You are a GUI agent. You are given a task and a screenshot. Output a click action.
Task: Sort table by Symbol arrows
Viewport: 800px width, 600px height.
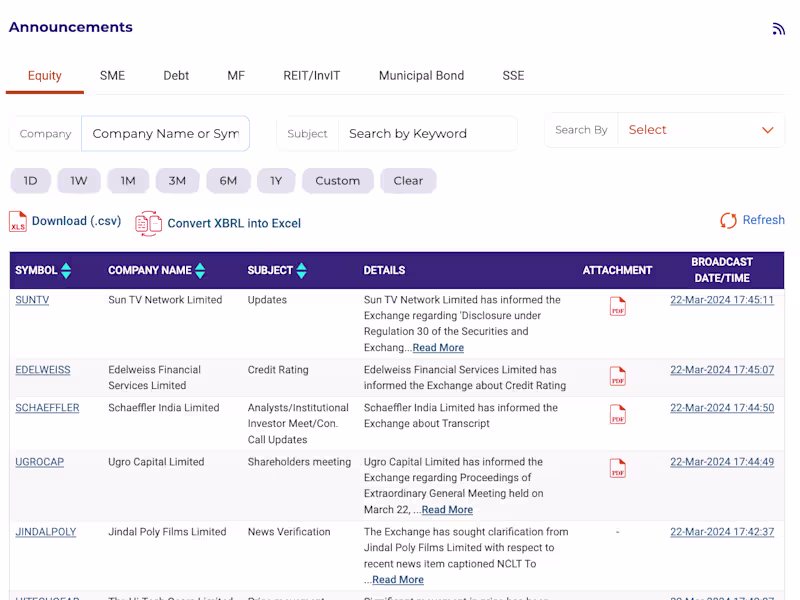tap(66, 270)
